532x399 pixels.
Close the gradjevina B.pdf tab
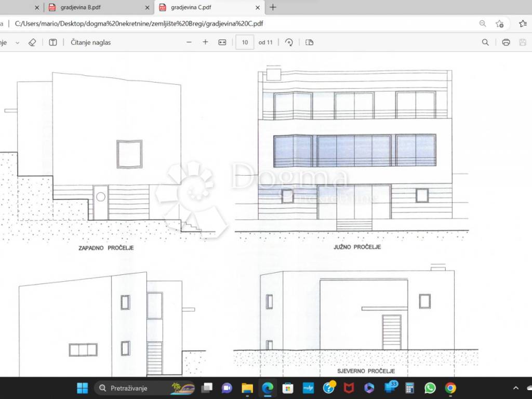click(147, 8)
